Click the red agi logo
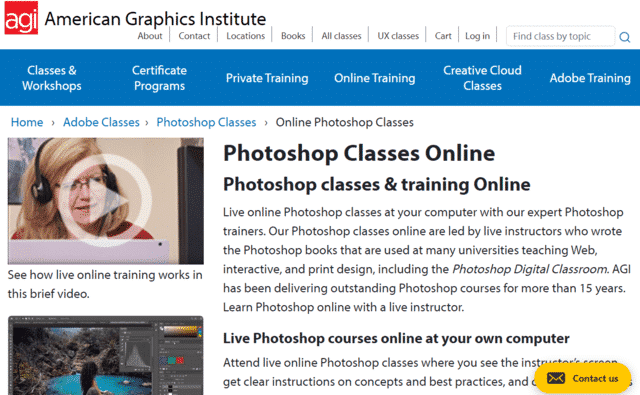 [21, 18]
